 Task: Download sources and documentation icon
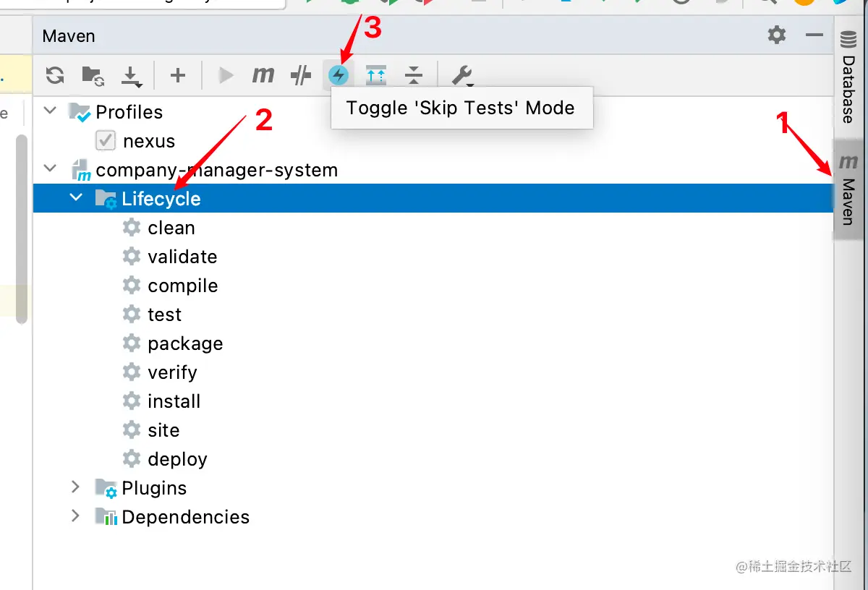tap(132, 75)
